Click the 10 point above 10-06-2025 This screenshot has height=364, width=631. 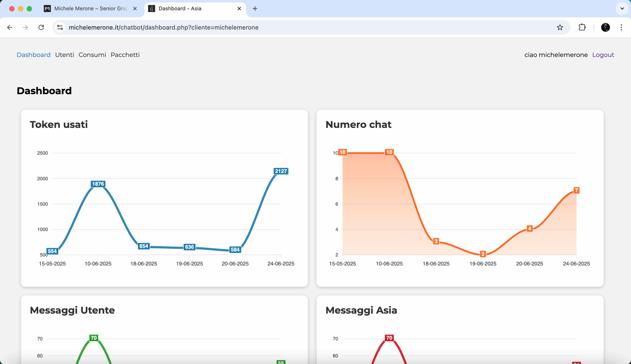coord(389,152)
